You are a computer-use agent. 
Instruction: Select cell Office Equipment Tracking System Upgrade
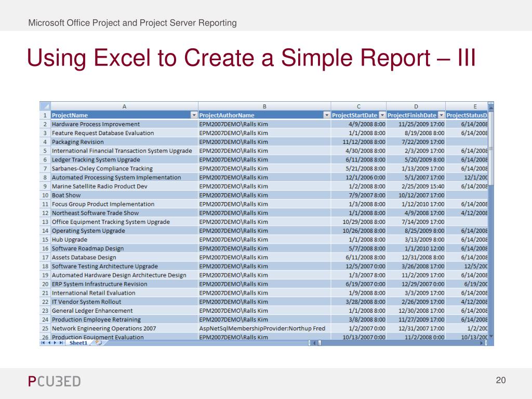[x=124, y=222]
